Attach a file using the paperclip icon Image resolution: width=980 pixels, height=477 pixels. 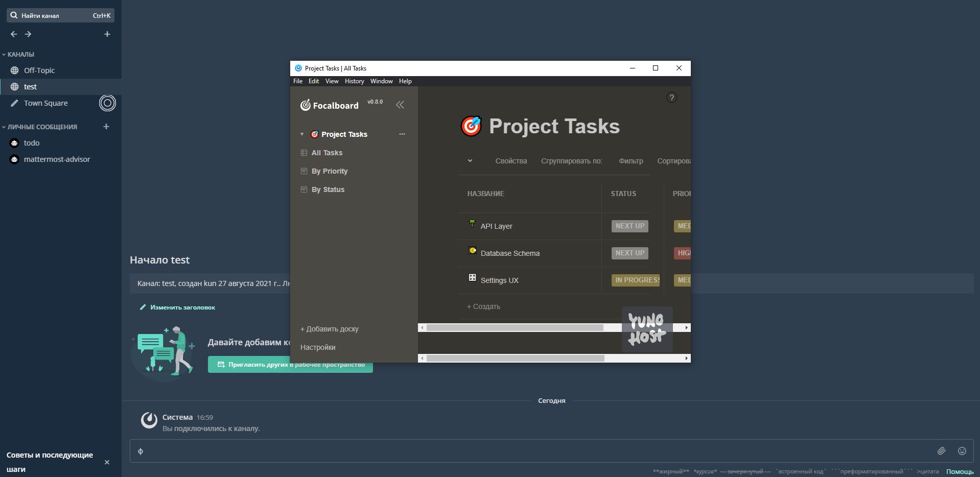(942, 451)
